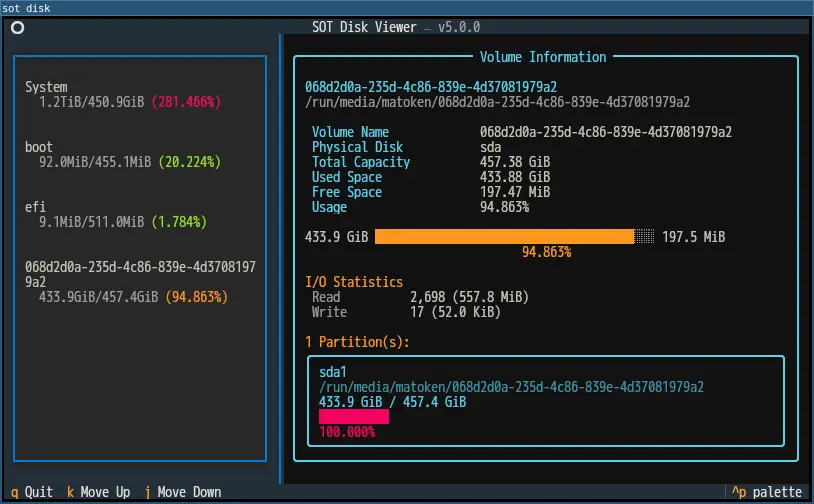Click the version text v5.0.0
Viewport: 814px width, 504px height.
(459, 27)
